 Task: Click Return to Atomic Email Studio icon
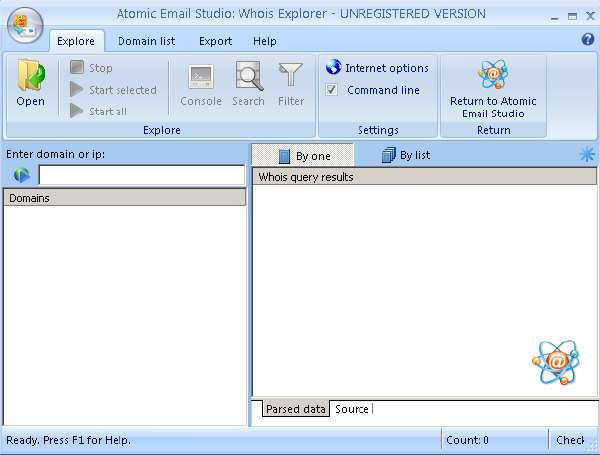[493, 74]
